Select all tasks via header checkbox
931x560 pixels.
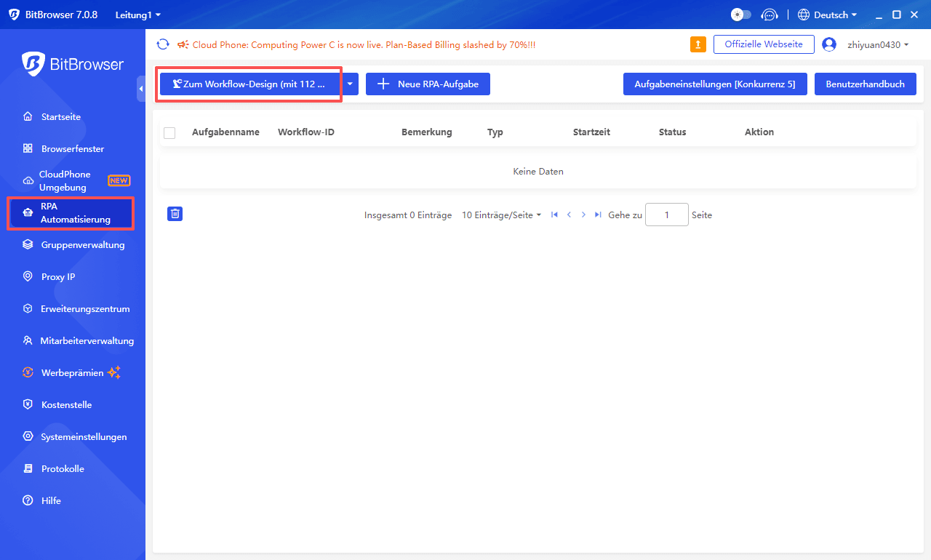coord(169,132)
